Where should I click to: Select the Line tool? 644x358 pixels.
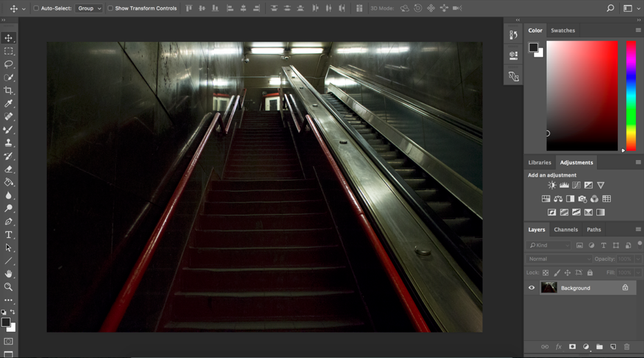[8, 261]
